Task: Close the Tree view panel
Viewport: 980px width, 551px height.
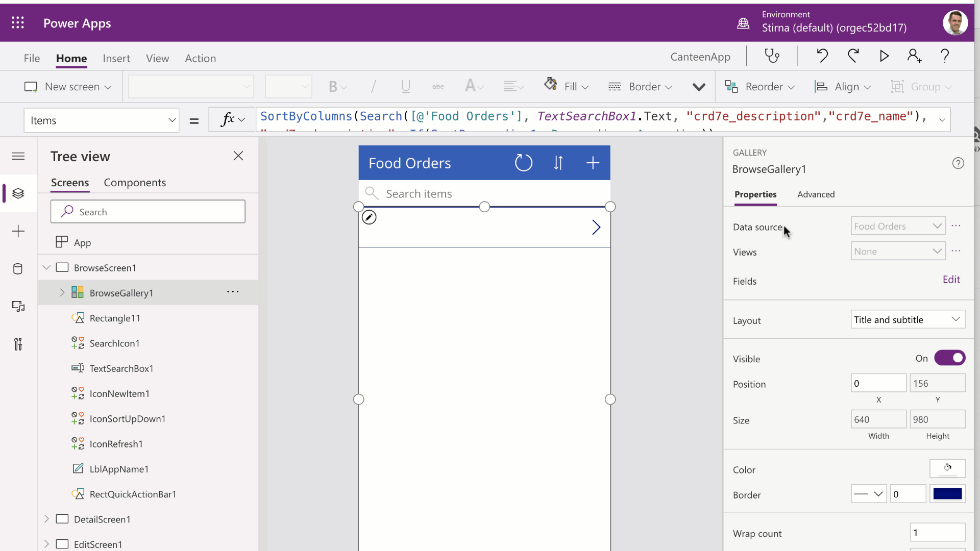Action: point(238,156)
